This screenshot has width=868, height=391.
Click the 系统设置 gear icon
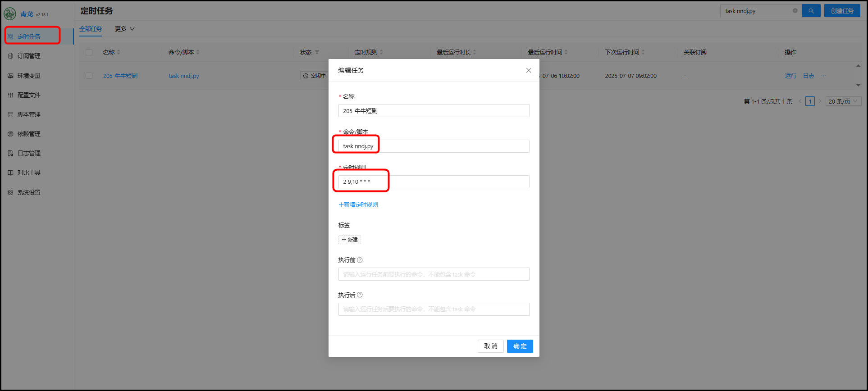click(x=10, y=192)
